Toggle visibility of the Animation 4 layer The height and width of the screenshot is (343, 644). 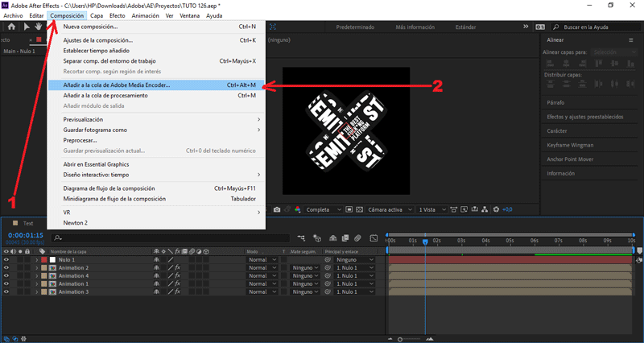pos(6,276)
